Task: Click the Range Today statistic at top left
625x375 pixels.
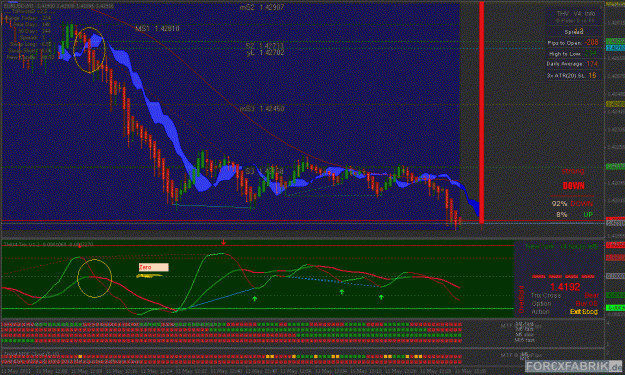Action: tap(28, 18)
